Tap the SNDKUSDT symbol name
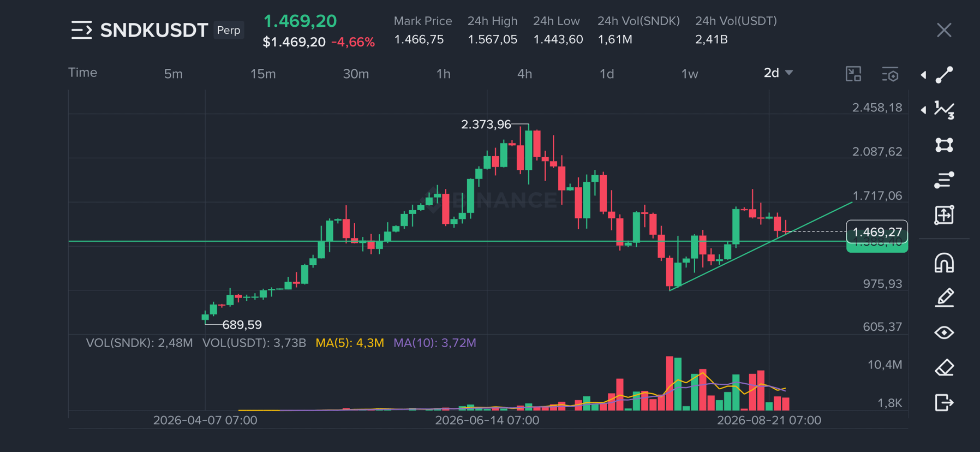Screen dimensions: 980x452 154,30
